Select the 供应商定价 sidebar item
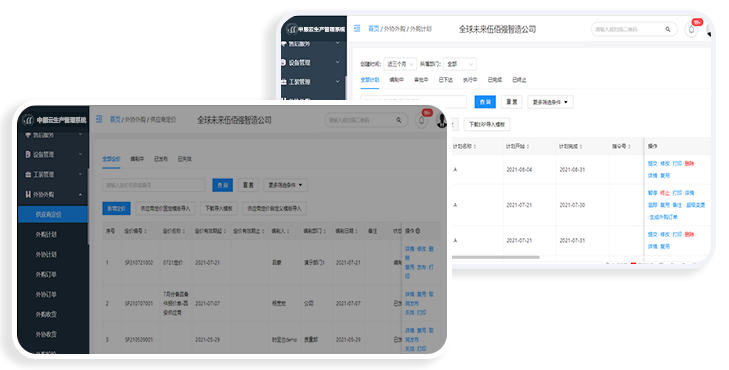The height and width of the screenshot is (370, 729). [x=53, y=214]
